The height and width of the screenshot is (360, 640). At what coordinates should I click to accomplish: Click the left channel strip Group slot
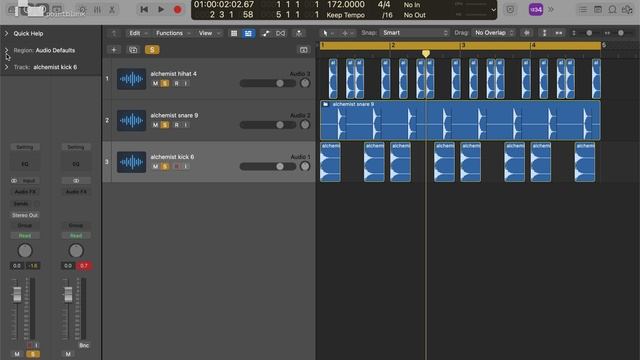point(25,225)
